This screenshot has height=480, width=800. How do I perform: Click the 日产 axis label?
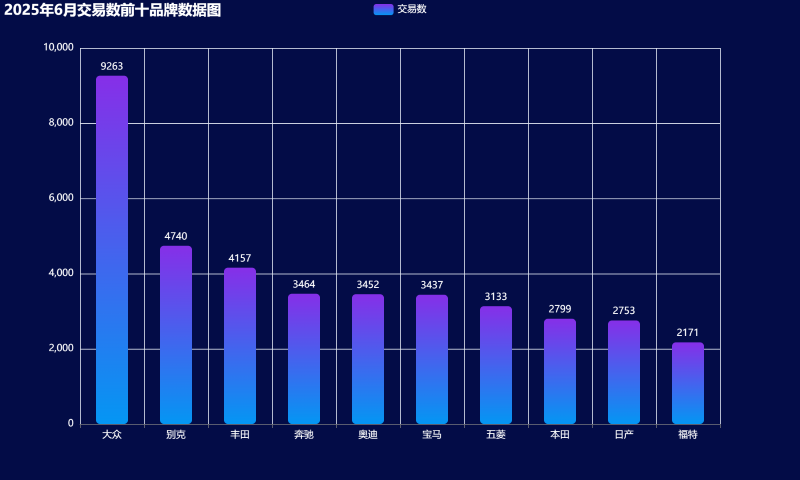(x=624, y=435)
